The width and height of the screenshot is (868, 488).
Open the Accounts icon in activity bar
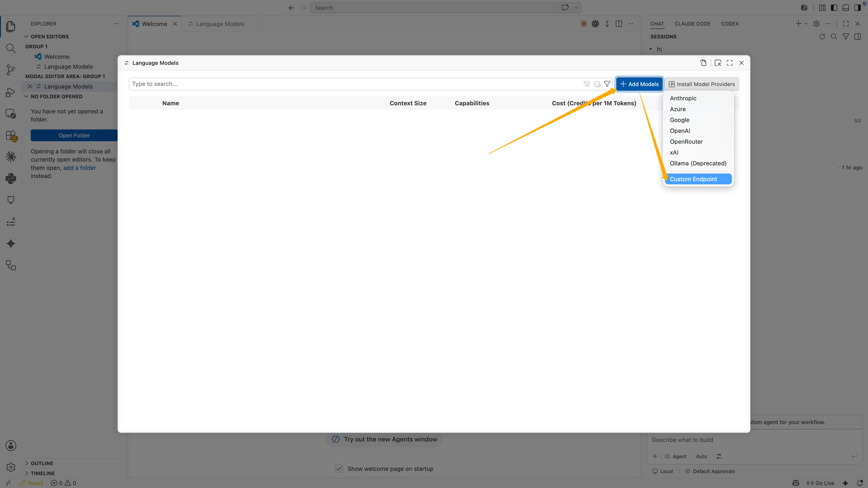click(11, 446)
